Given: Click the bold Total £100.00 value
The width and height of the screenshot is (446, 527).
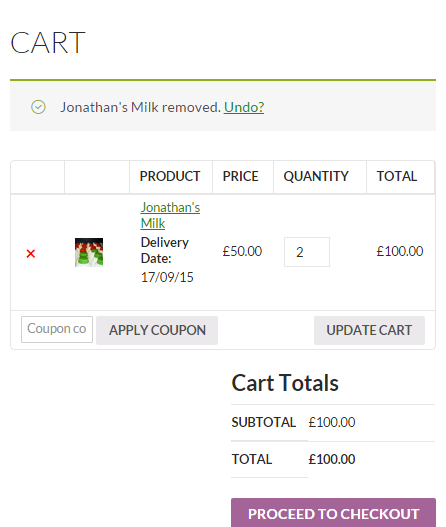Looking at the screenshot, I should point(332,459).
